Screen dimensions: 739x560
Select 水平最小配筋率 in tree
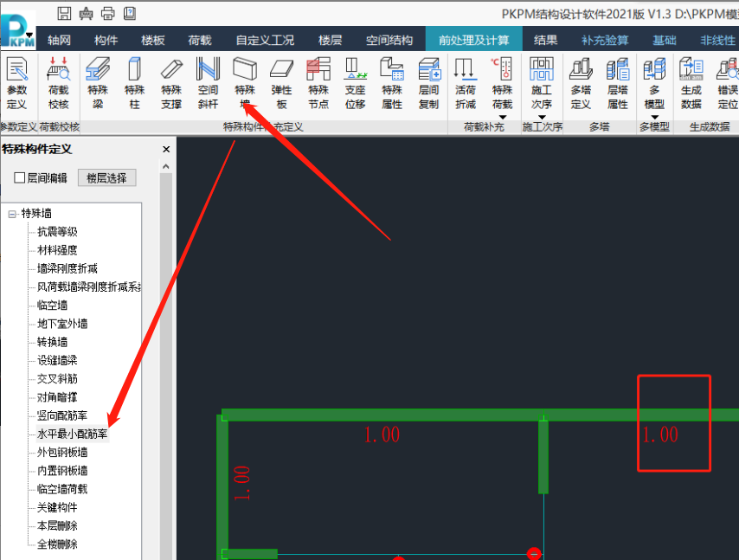point(72,434)
